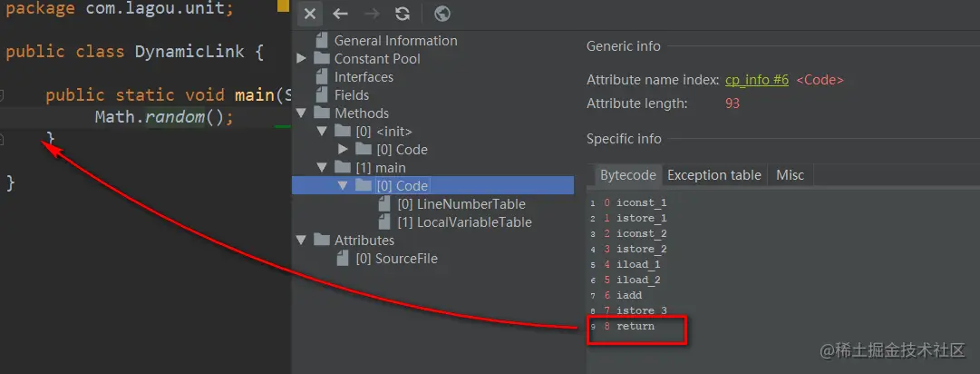The width and height of the screenshot is (980, 374).
Task: Select [0] SourceFile in the tree
Action: click(x=396, y=259)
